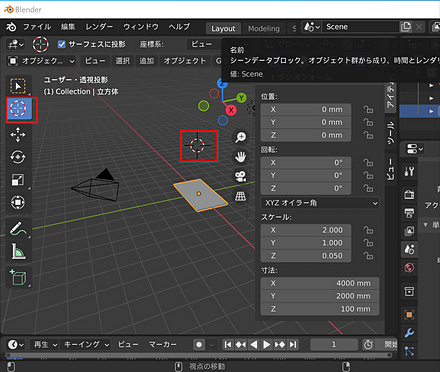Toggle lock for 位置 Y
The width and height of the screenshot is (440, 372).
368,122
